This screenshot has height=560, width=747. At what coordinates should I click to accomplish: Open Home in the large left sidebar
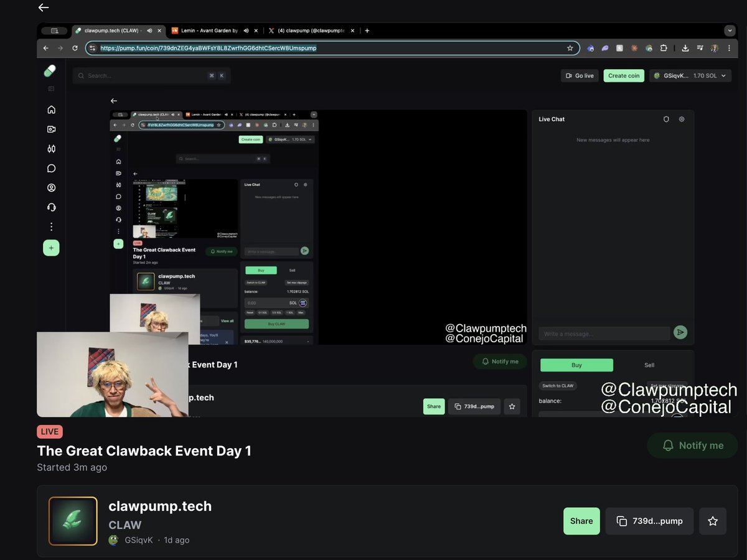point(51,110)
